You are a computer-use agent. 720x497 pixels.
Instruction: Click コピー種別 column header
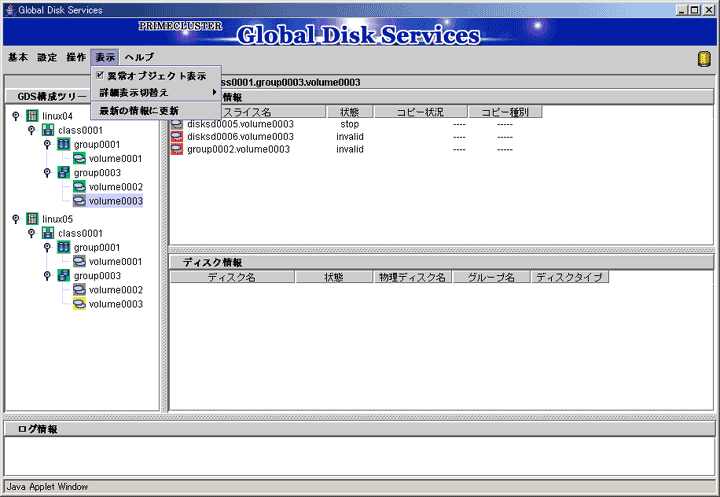[x=505, y=112]
